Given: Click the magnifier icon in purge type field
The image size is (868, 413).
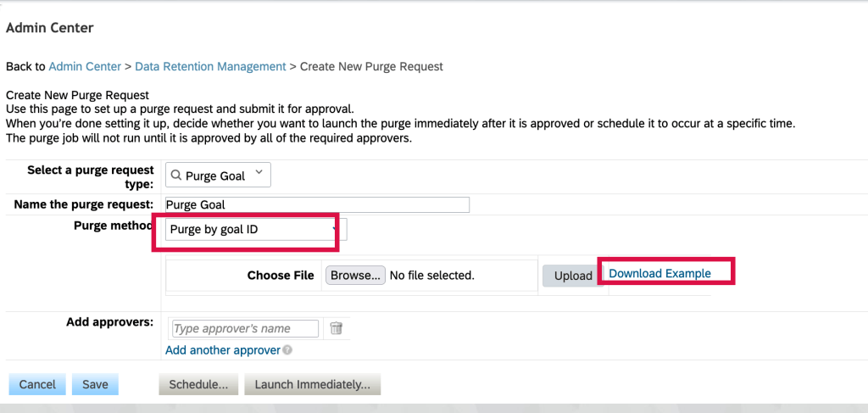Looking at the screenshot, I should coord(175,176).
